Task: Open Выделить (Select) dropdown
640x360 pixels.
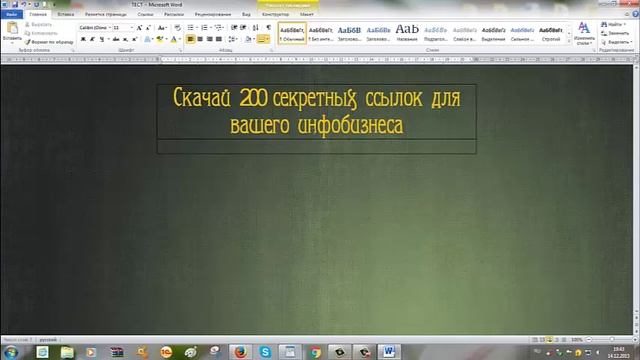Action: (x=616, y=42)
